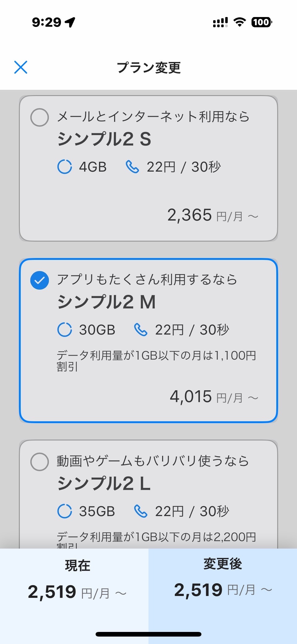The width and height of the screenshot is (297, 644).
Task: Tap the 4GB data usage icon
Action: point(65,167)
